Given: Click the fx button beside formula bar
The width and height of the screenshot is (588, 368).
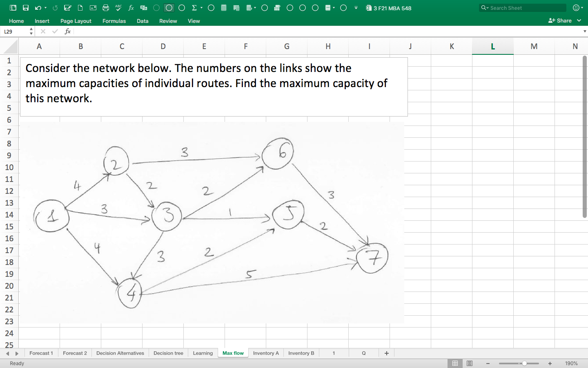Looking at the screenshot, I should 68,31.
